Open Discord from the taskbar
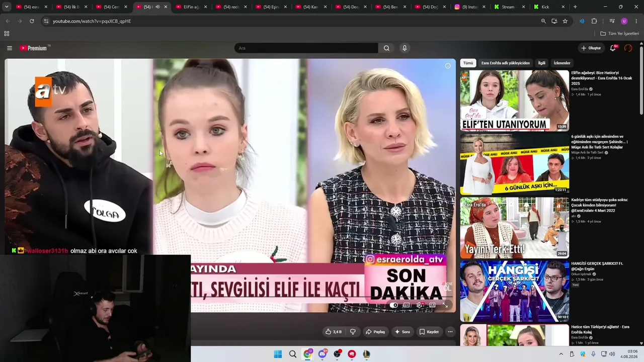The width and height of the screenshot is (644, 362). [323, 354]
